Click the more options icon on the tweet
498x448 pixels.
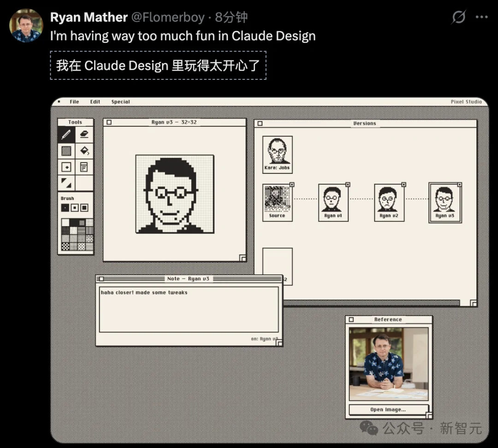pyautogui.click(x=481, y=18)
